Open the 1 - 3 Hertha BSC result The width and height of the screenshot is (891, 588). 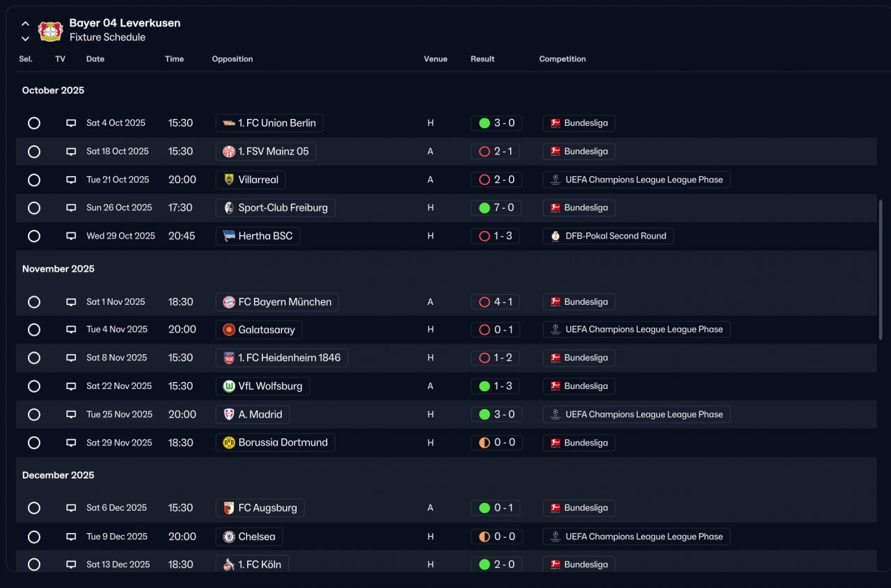tap(496, 236)
